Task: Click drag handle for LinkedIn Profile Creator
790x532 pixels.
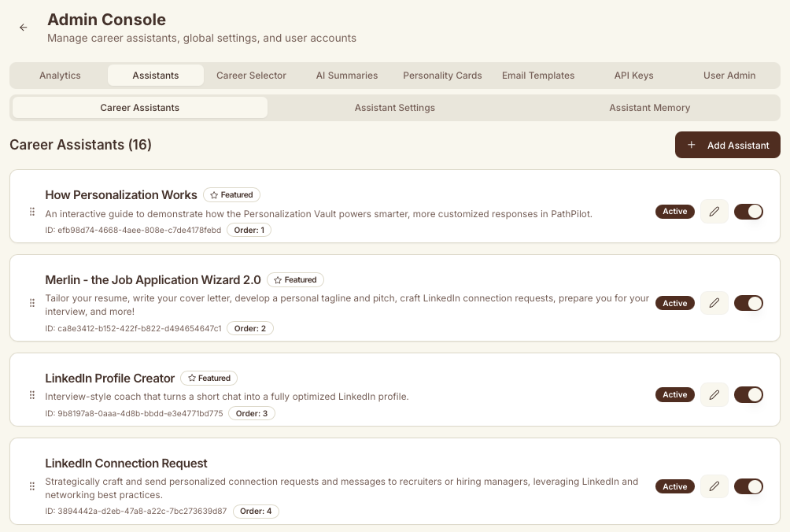Action: pos(32,395)
